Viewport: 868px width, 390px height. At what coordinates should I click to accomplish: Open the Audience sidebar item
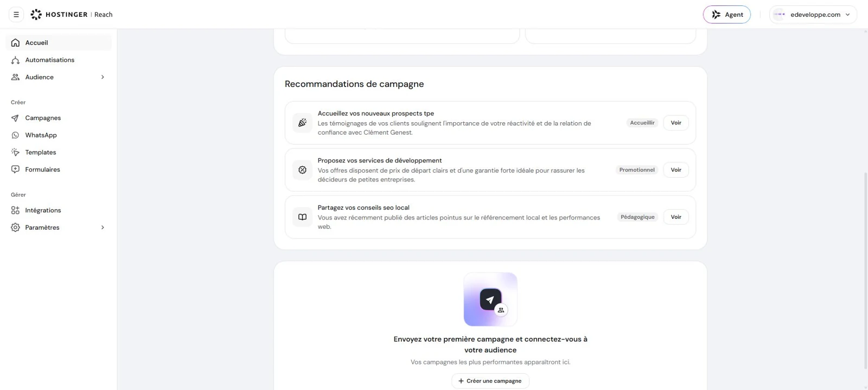59,77
